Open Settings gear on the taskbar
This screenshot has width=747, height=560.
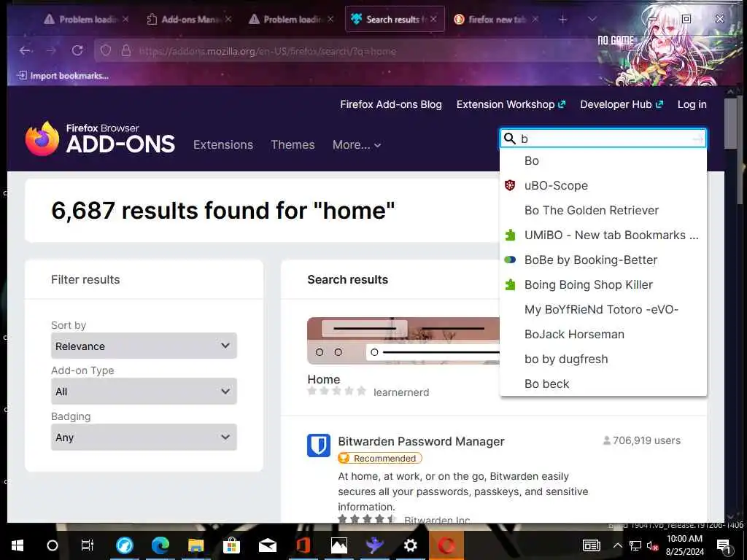411,545
